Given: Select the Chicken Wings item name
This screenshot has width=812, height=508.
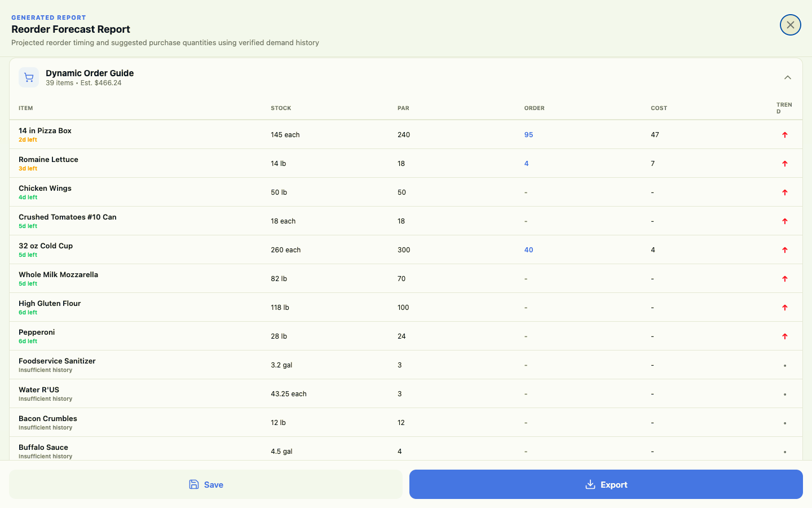Looking at the screenshot, I should tap(45, 188).
